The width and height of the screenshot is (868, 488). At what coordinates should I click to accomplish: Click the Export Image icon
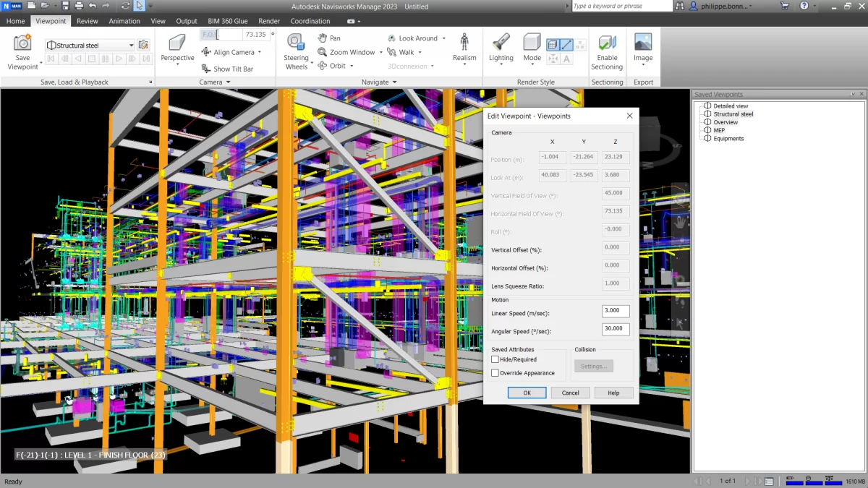tap(642, 42)
